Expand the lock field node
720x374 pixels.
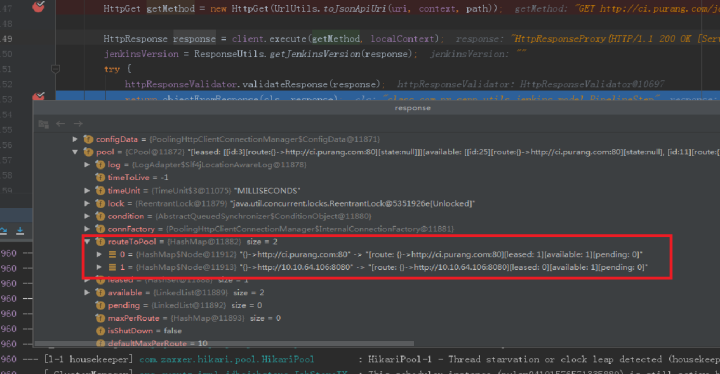[x=87, y=203]
